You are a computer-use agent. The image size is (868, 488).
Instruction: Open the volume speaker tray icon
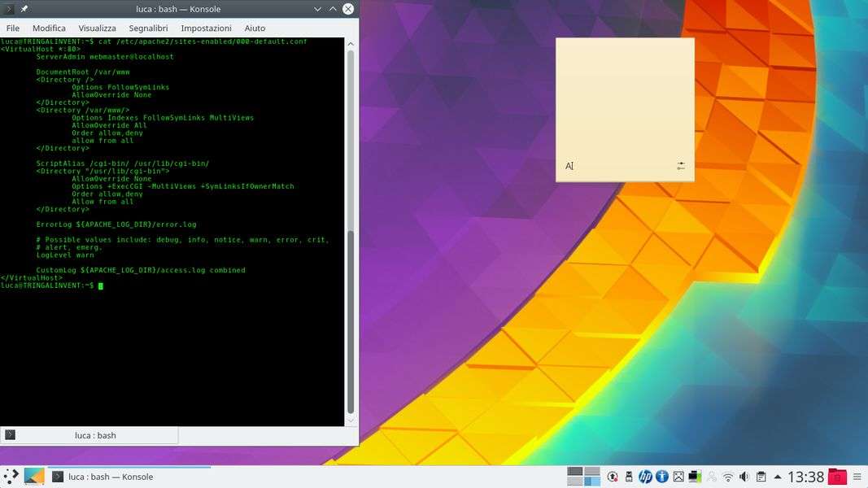tap(744, 477)
